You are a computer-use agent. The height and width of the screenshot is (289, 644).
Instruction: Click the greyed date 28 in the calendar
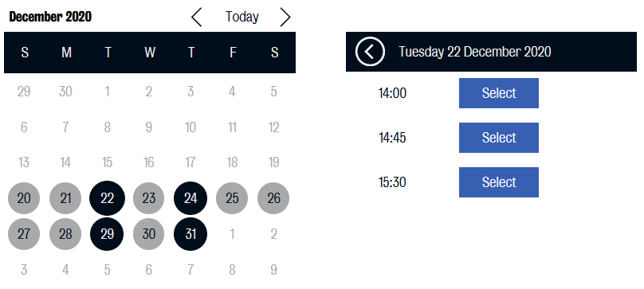coord(65,234)
